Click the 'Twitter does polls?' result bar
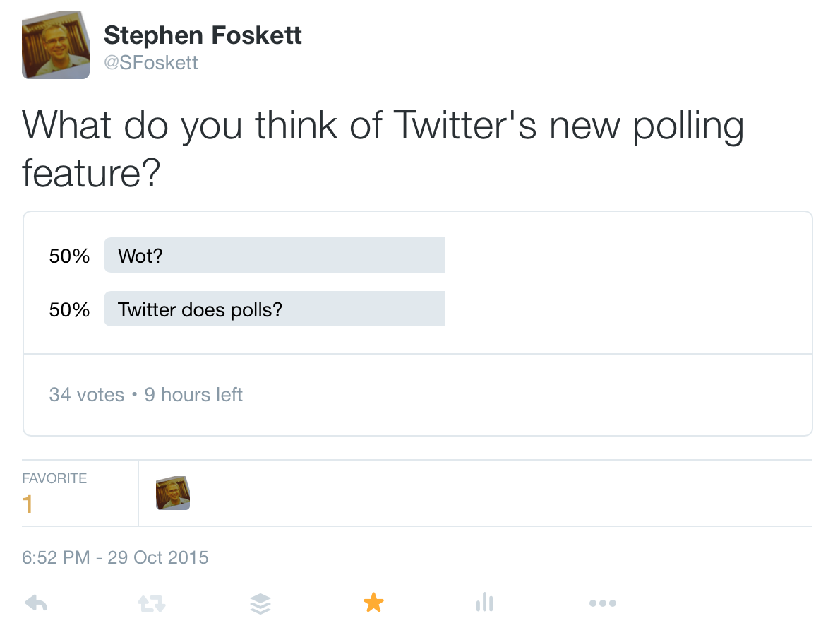 point(274,309)
